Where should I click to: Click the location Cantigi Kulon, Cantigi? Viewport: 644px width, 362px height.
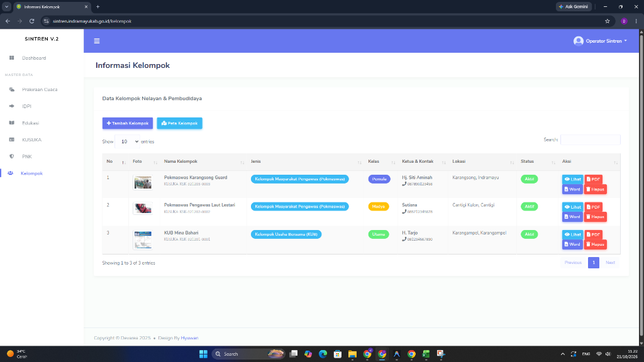point(473,206)
